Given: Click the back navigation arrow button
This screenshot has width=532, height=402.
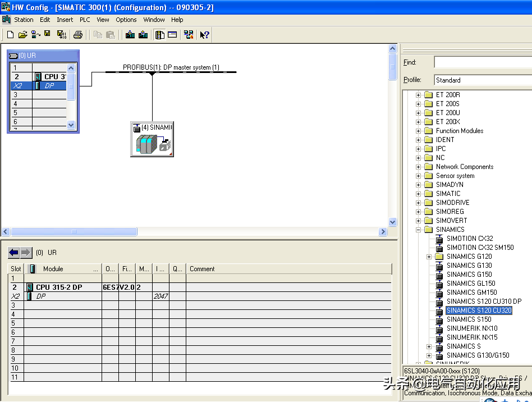Looking at the screenshot, I should (14, 253).
